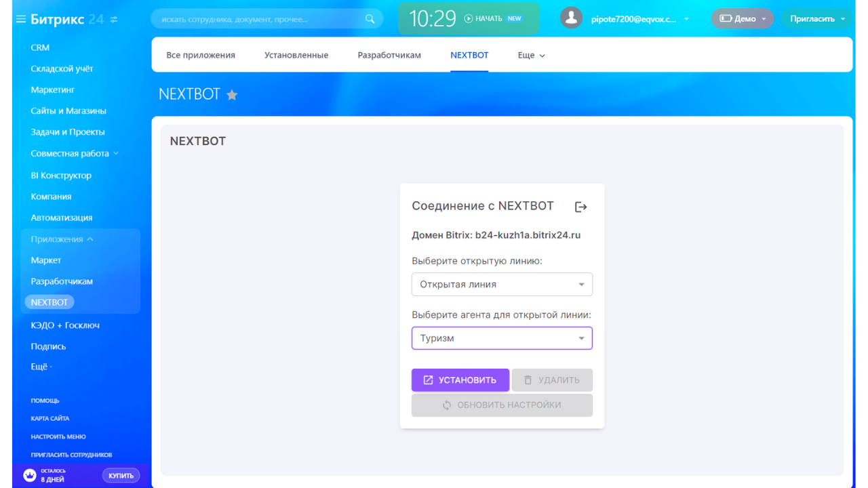Screen dimensions: 868x488
Task: Open Складской учёт in the sidebar
Action: (x=62, y=68)
